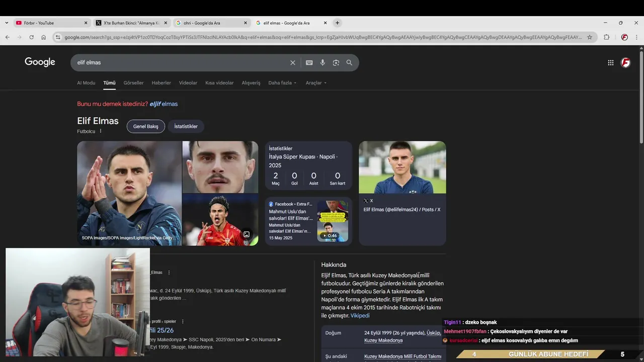Close the Förbır - YouTube tab
This screenshot has width=644, height=362.
tap(86, 23)
